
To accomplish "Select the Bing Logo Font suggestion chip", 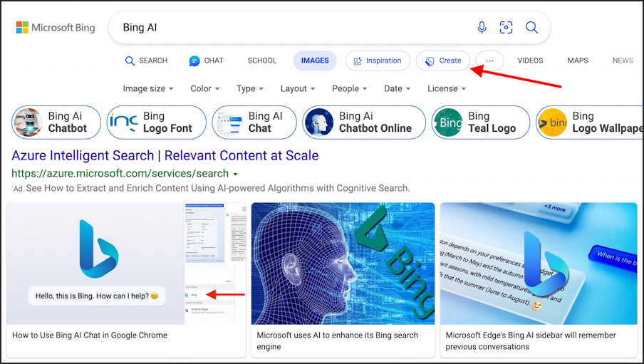I will 157,123.
